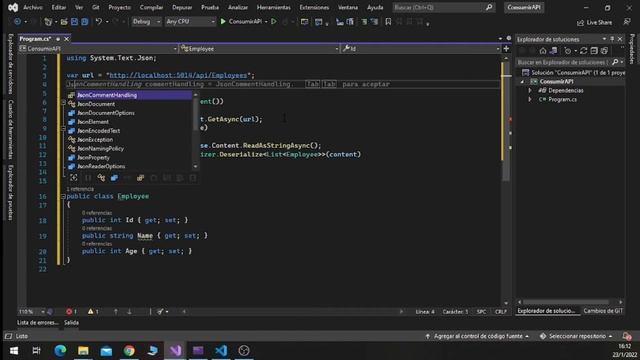This screenshot has width=640, height=360.
Task: Click the pending changes filter icon in Solution Explorer
Action: tap(568, 51)
